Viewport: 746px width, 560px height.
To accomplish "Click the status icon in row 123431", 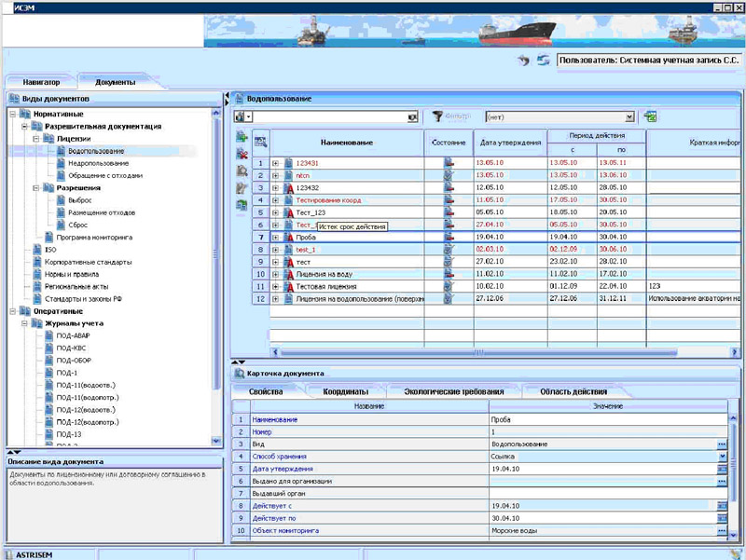I will 449,162.
